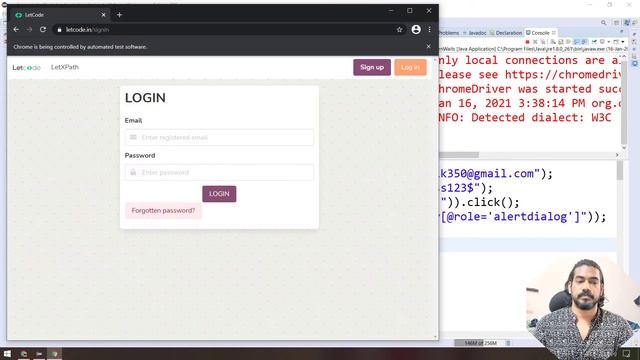This screenshot has width=640, height=360.
Task: Open the second pinned taskbar app
Action: (x=39, y=353)
